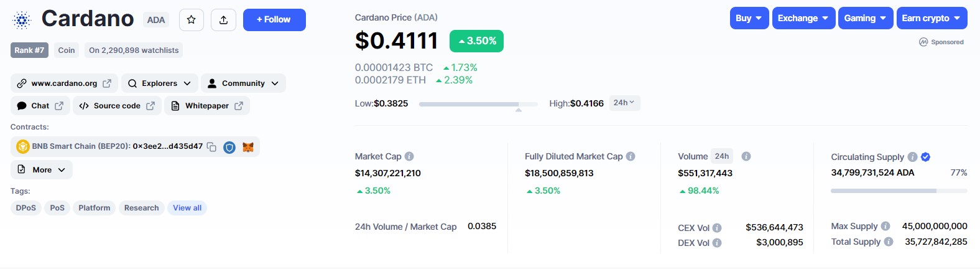Click the low-high price range bar
The height and width of the screenshot is (269, 980).
pos(478,104)
